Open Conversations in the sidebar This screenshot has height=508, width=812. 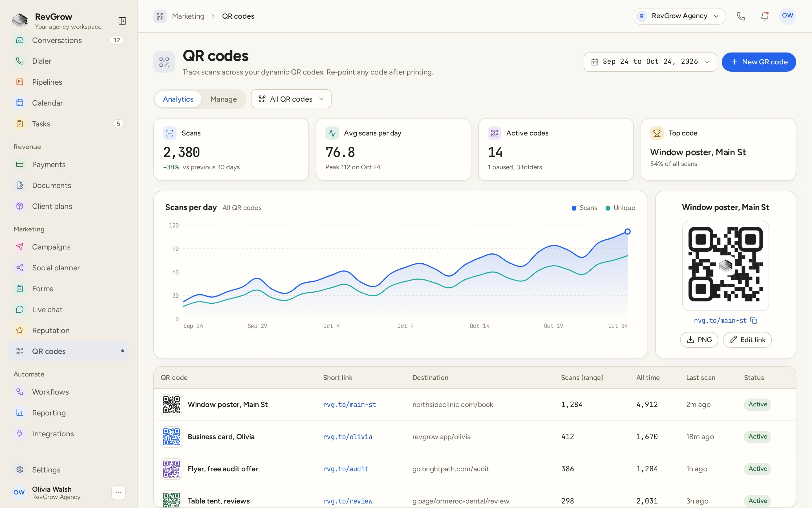(x=69, y=40)
